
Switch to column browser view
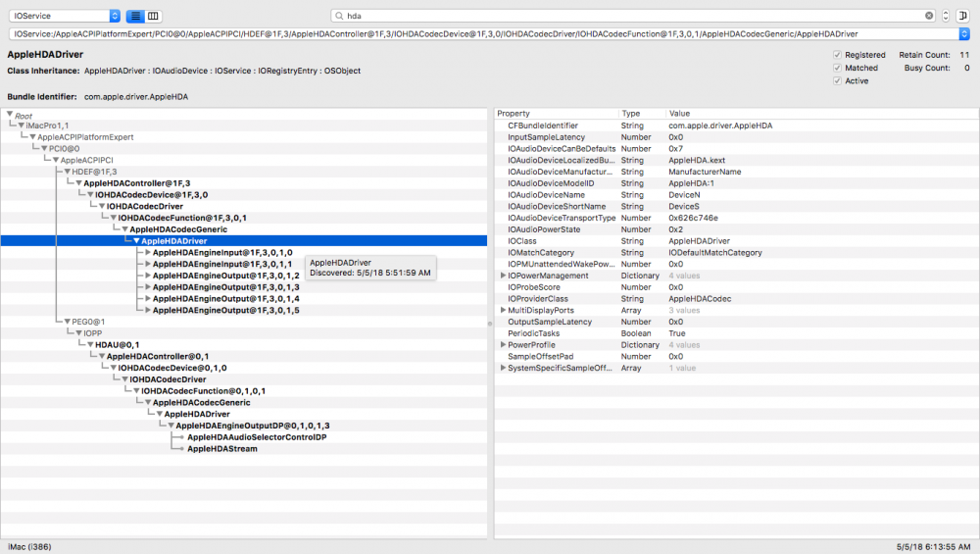[x=153, y=16]
